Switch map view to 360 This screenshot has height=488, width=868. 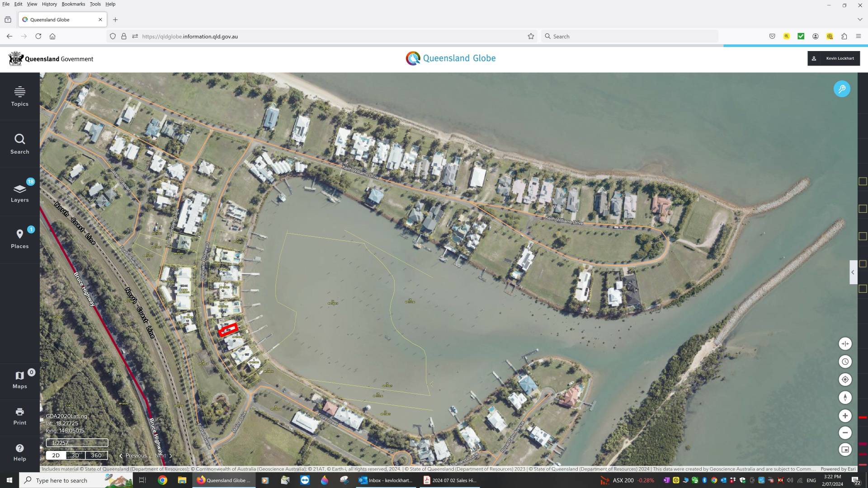click(96, 455)
